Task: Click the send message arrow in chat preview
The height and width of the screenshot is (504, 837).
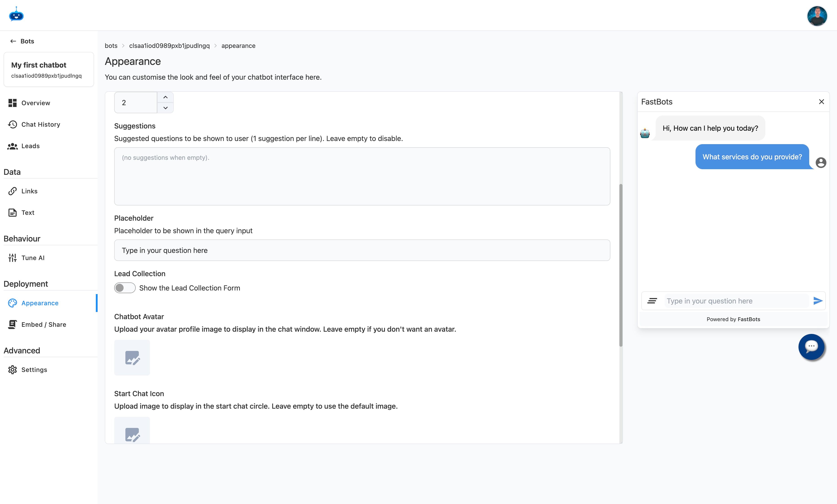Action: coord(817,301)
